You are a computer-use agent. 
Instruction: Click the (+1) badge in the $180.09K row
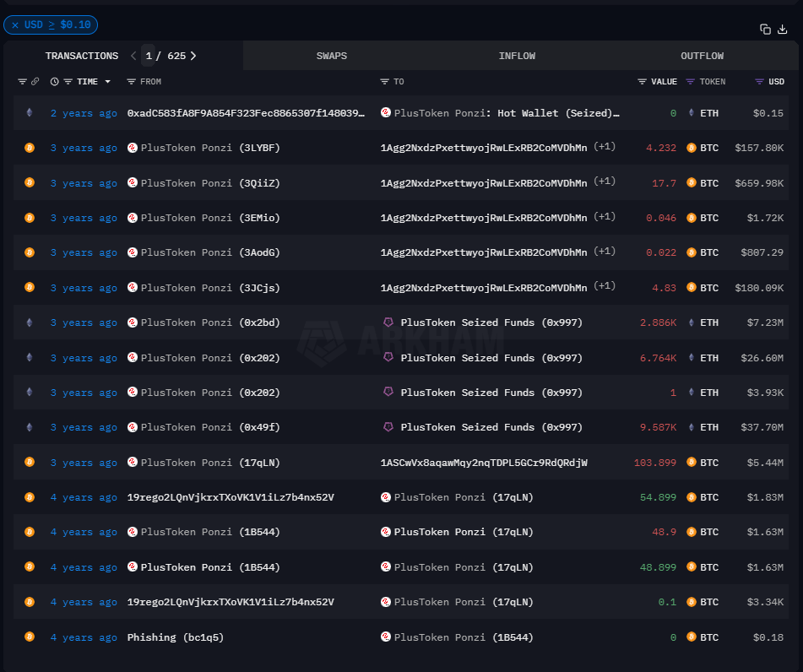pos(605,286)
